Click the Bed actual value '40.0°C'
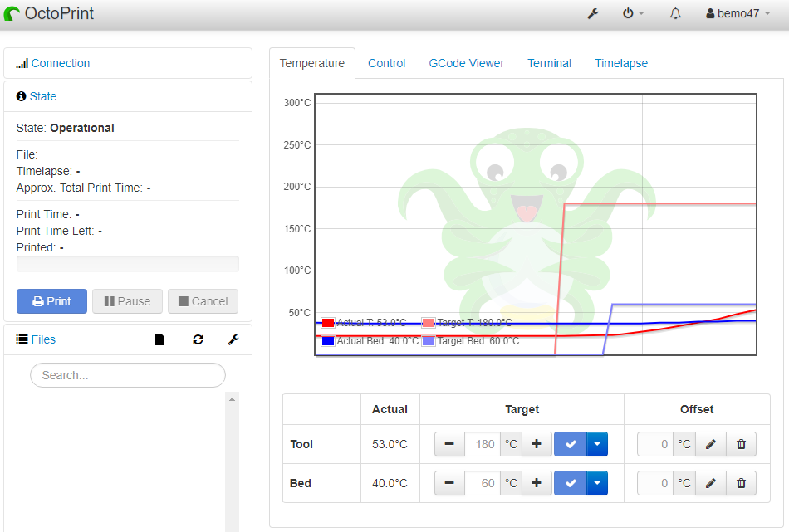Screen dimensions: 789x532 tap(390, 483)
